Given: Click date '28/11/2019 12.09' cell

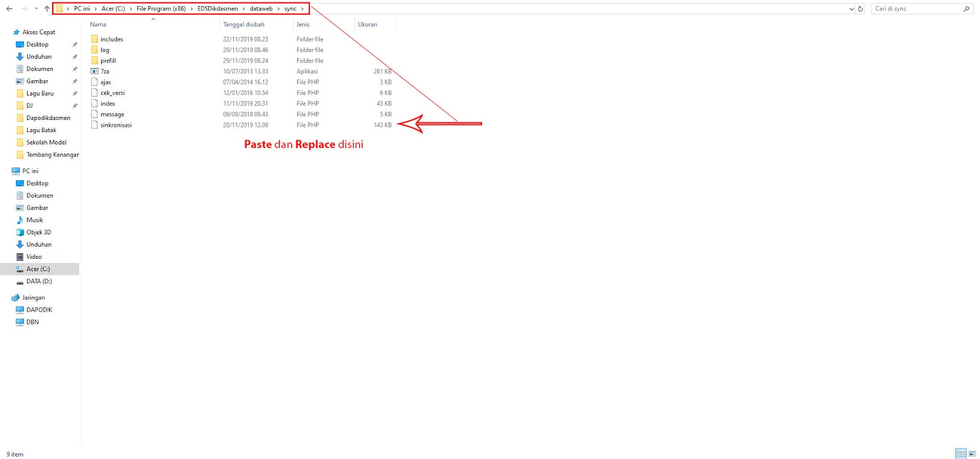Looking at the screenshot, I should 246,125.
